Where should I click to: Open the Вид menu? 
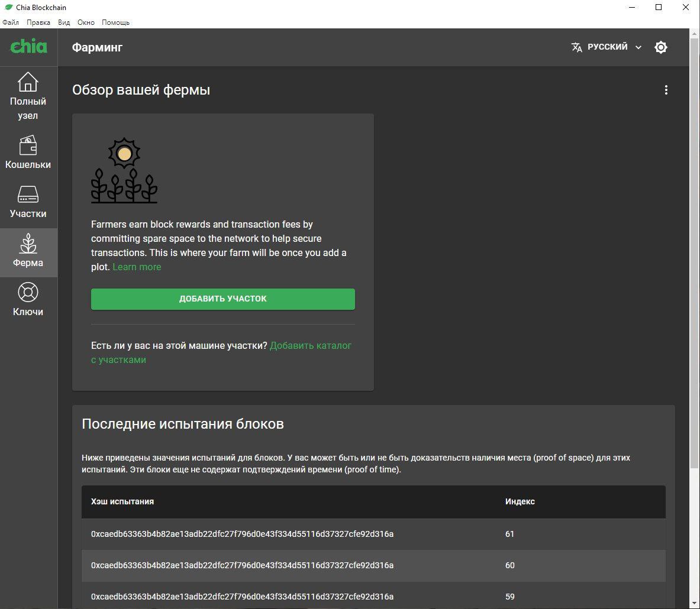coord(64,22)
